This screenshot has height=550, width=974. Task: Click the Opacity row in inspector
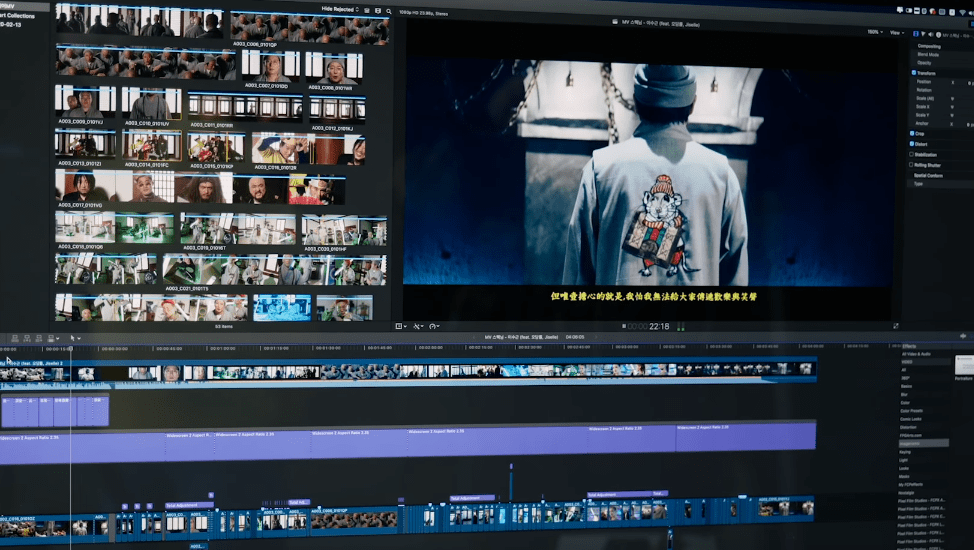coord(924,63)
